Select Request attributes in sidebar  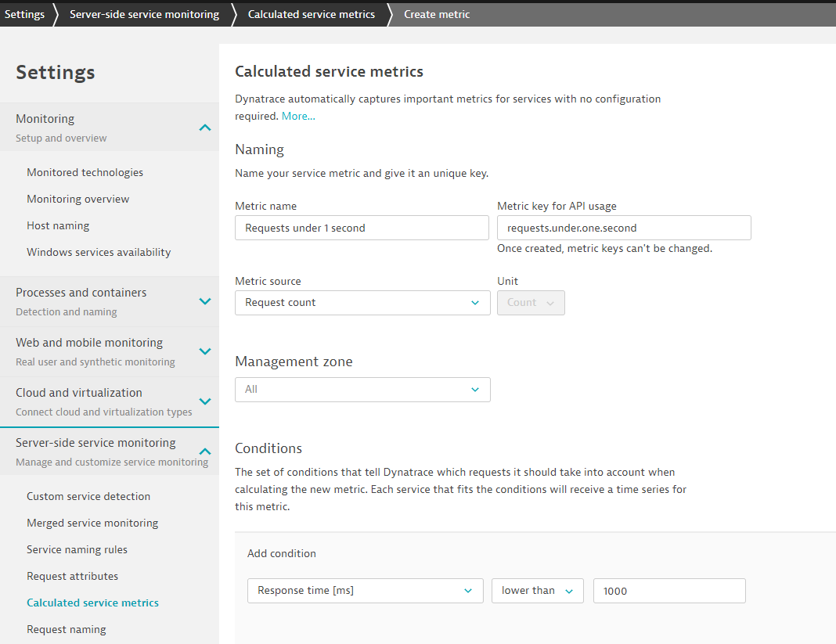click(72, 576)
